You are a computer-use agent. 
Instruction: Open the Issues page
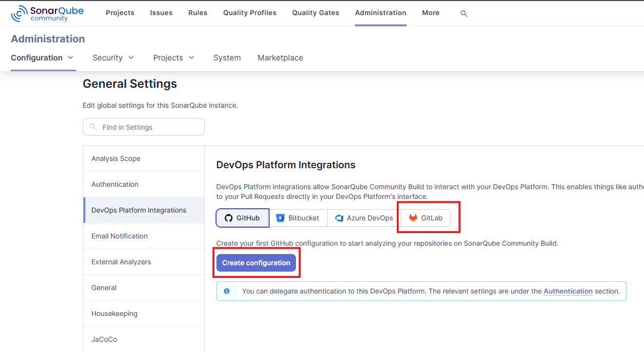[x=161, y=13]
